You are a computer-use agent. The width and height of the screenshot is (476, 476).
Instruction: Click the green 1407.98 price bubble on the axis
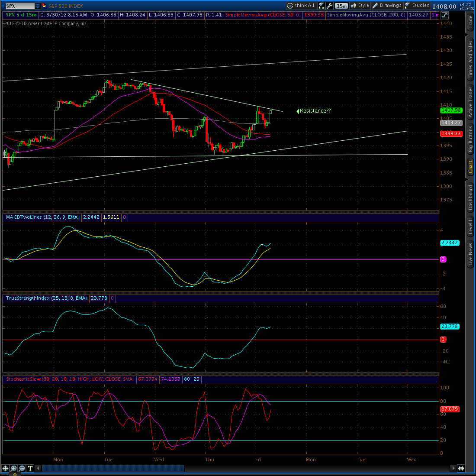(x=451, y=110)
